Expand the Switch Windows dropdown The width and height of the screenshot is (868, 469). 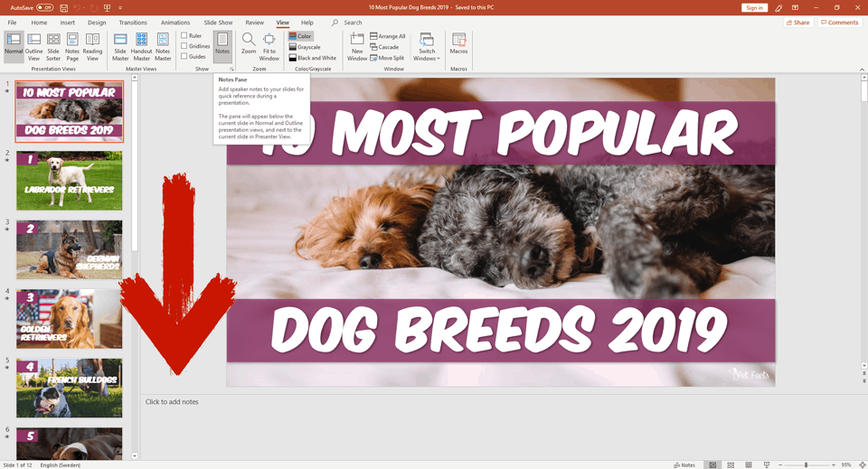[x=427, y=46]
